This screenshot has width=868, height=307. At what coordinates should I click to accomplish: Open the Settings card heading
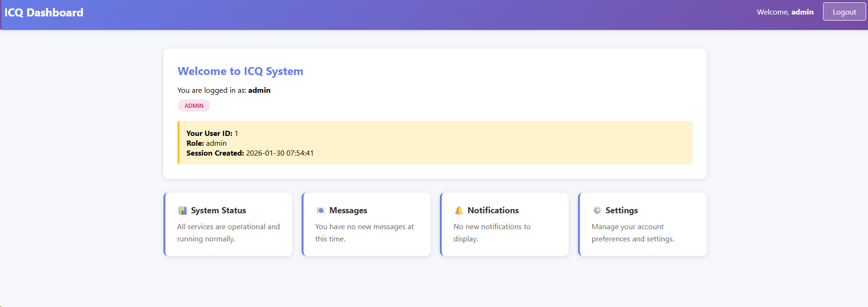click(621, 210)
